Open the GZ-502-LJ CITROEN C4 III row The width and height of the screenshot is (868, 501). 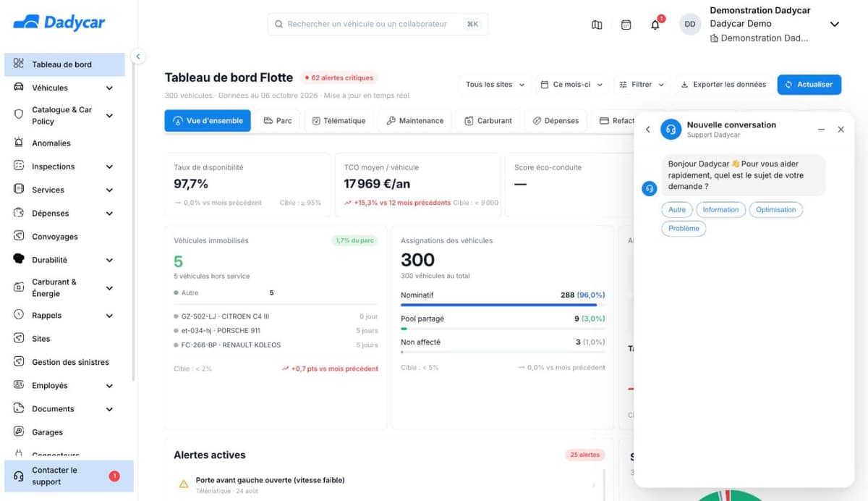pyautogui.click(x=276, y=316)
